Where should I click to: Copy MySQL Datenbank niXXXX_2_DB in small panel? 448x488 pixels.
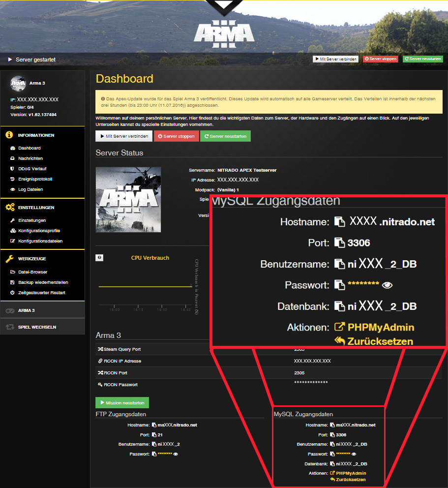click(332, 464)
